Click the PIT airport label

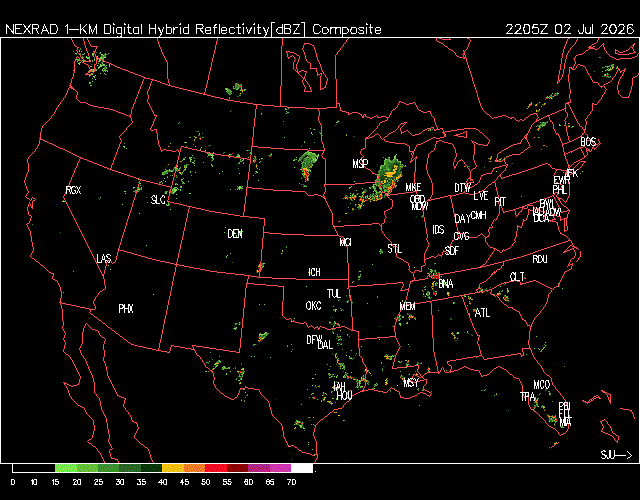tap(500, 202)
